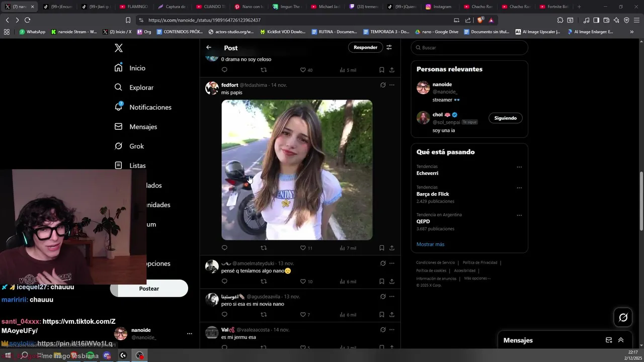Viewport: 644px width, 362px height.
Task: Open more options for the QEPD trend
Action: [519, 215]
